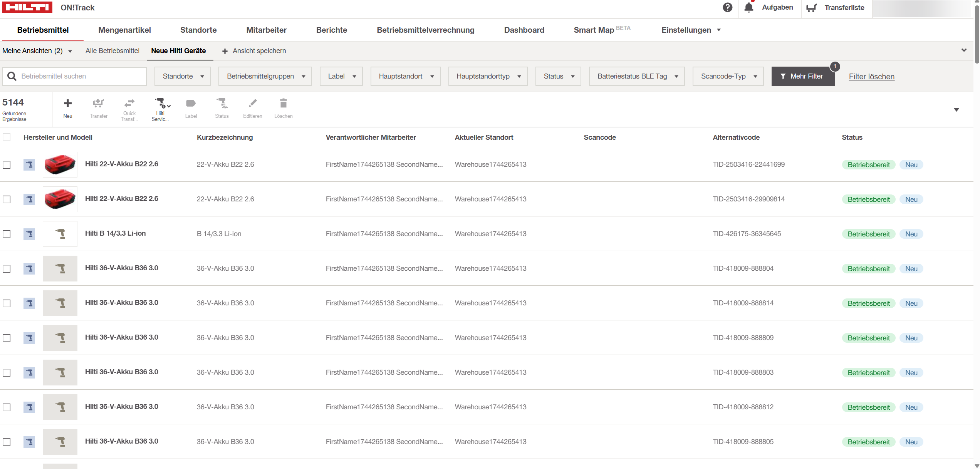
Task: Open the Smart Map BETA tab
Action: [x=602, y=30]
